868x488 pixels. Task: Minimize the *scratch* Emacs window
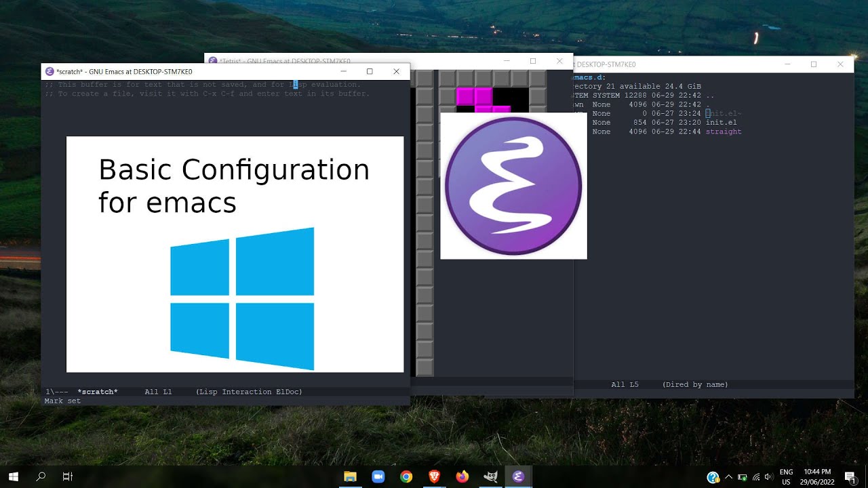tap(344, 71)
